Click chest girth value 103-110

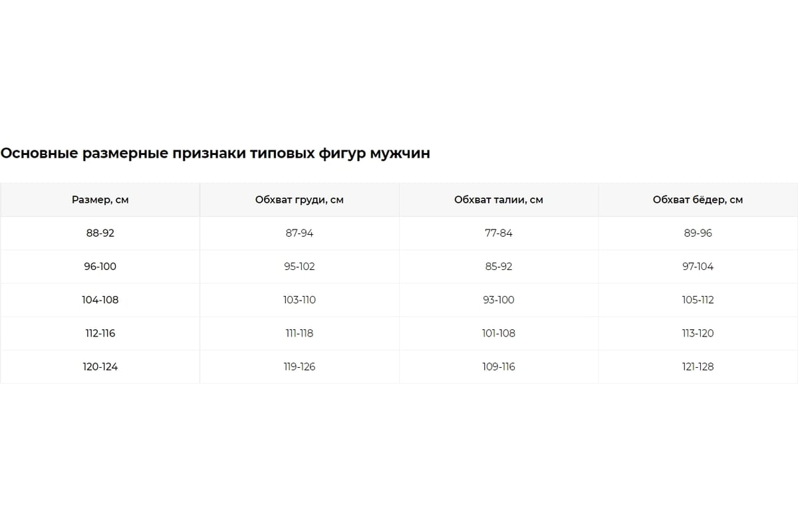(x=299, y=300)
